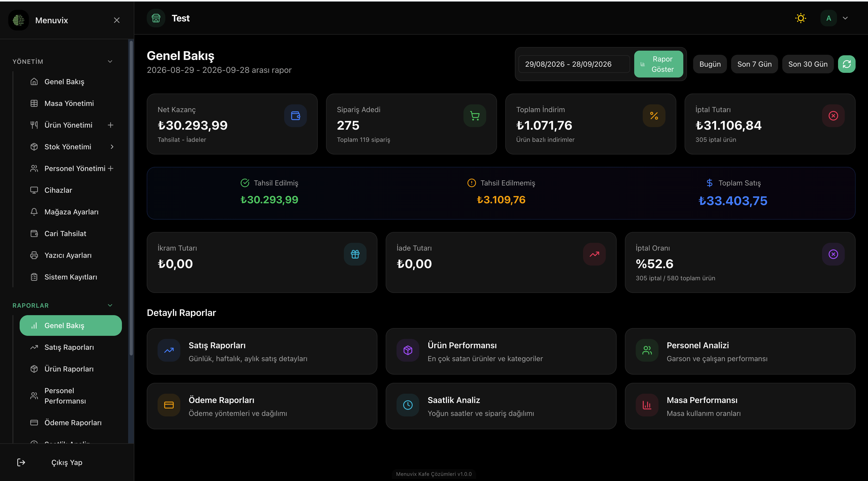Open Sistem Kayıtları in the sidebar
Screen dimensions: 868x481
[71, 277]
